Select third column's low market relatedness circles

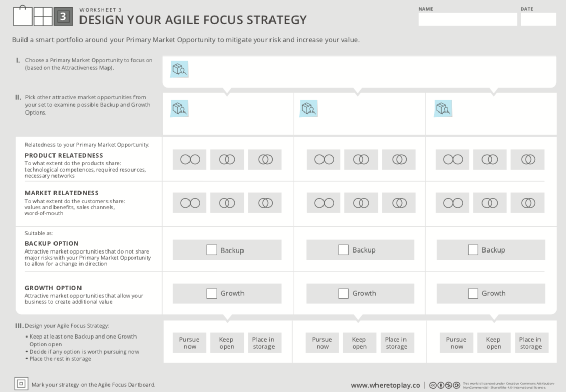pos(452,203)
